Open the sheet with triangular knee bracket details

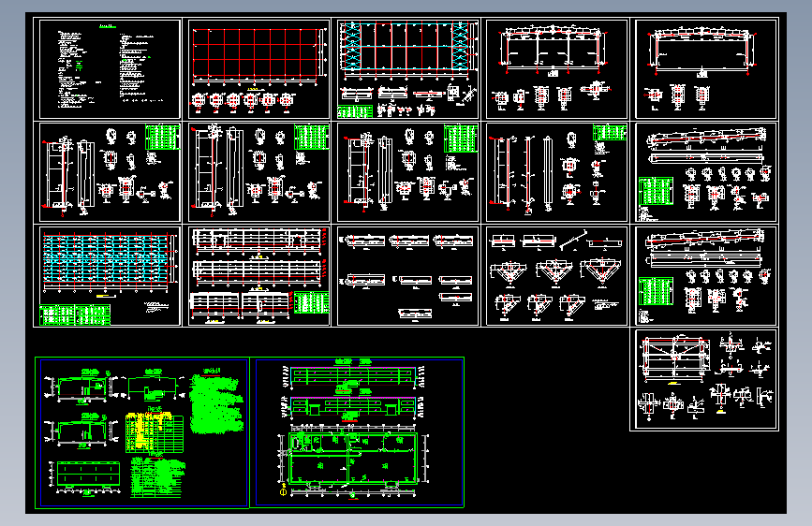click(x=556, y=276)
